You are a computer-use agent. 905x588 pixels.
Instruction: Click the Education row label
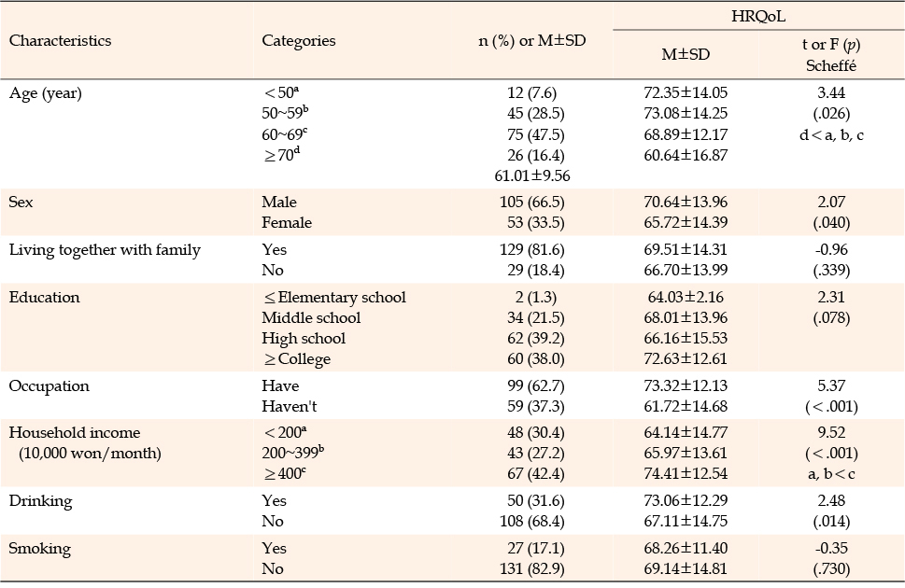click(45, 297)
